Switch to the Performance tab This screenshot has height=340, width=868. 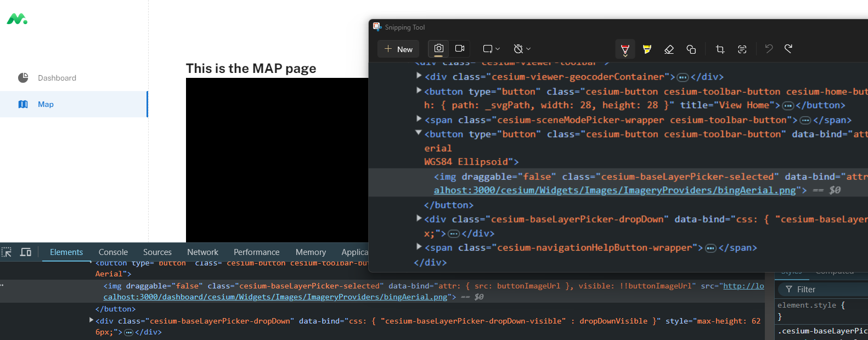coord(257,252)
